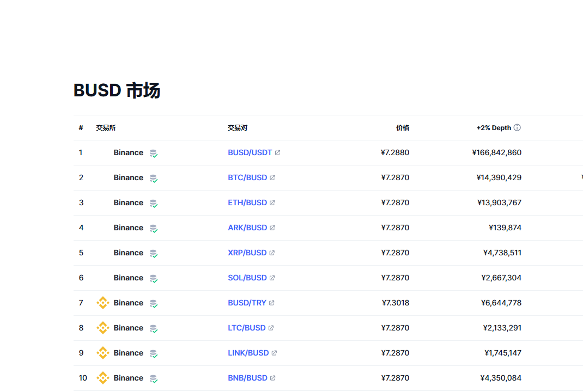This screenshot has width=583, height=392.
Task: Open the SOL/BUSD trading pair link
Action: tap(247, 278)
